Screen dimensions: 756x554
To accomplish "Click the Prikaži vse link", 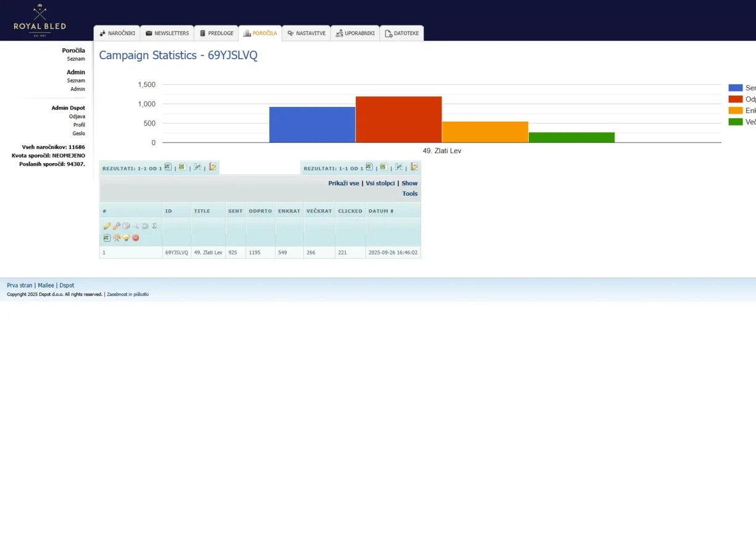I will [x=343, y=183].
